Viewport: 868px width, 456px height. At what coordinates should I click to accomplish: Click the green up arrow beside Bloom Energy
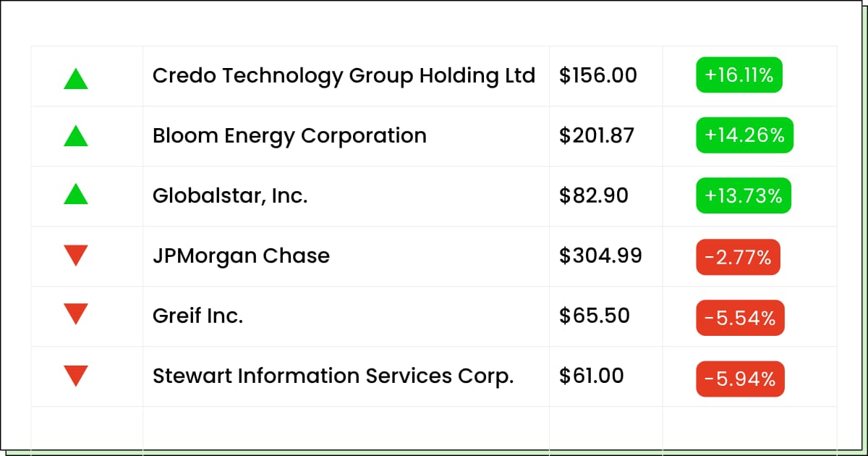76,135
